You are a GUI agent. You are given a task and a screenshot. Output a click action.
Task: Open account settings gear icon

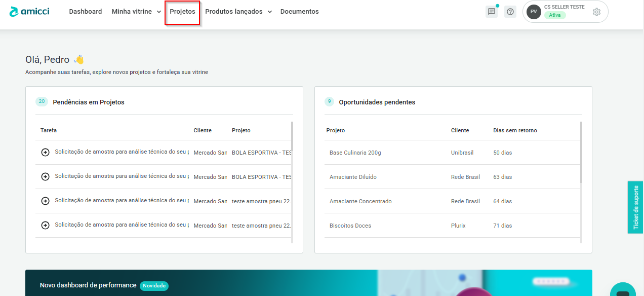(596, 12)
